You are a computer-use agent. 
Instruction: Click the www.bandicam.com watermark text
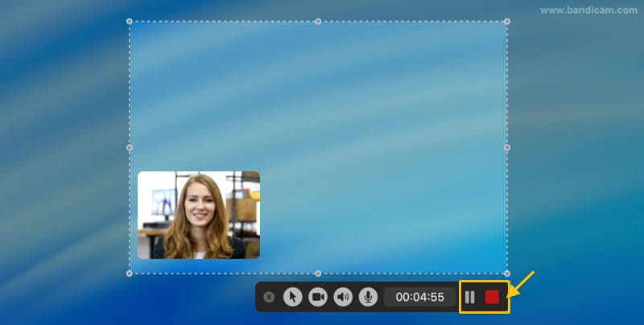[x=588, y=10]
